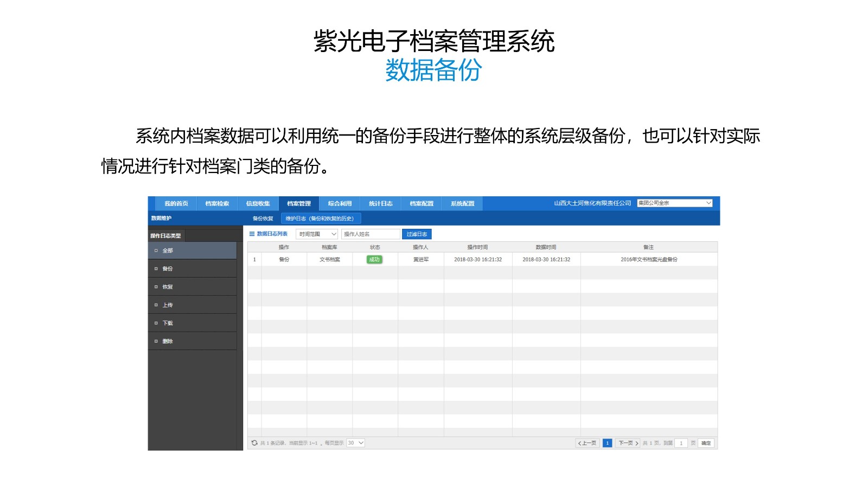Click the 操作人姓名 input field
This screenshot has width=868, height=488.
coord(371,234)
